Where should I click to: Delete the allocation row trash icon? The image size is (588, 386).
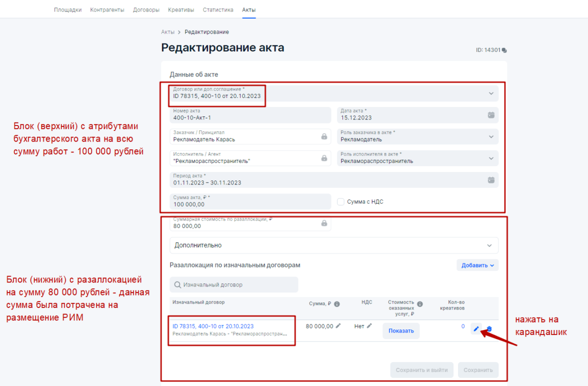pos(489,329)
